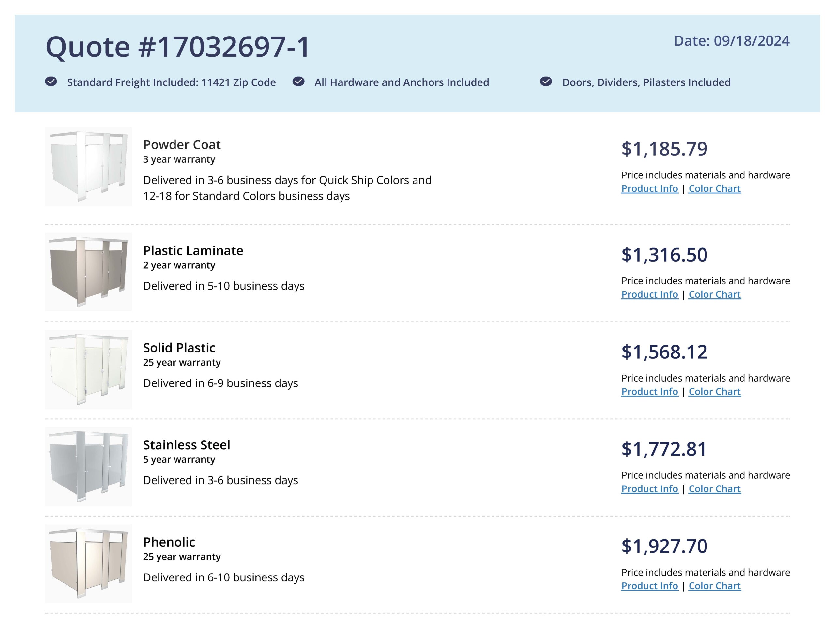The image size is (835, 644).
Task: Click checkmark icon beside Standard Freight Included
Action: tap(51, 82)
